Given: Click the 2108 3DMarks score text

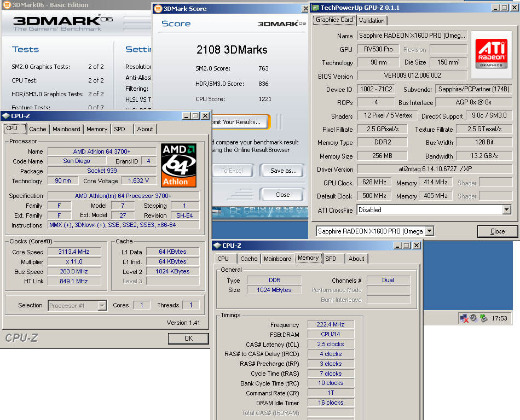Looking at the screenshot, I should click(x=232, y=50).
